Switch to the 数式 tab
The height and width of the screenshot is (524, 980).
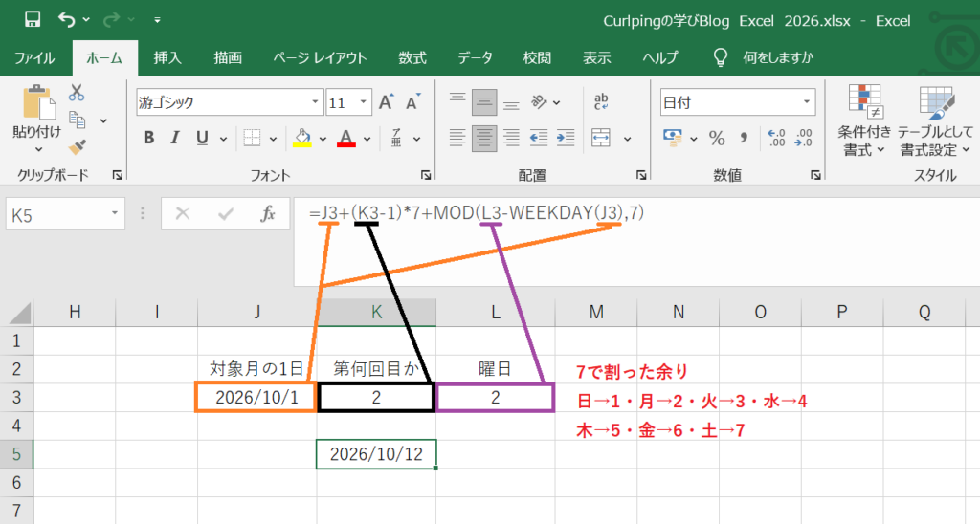pos(412,58)
